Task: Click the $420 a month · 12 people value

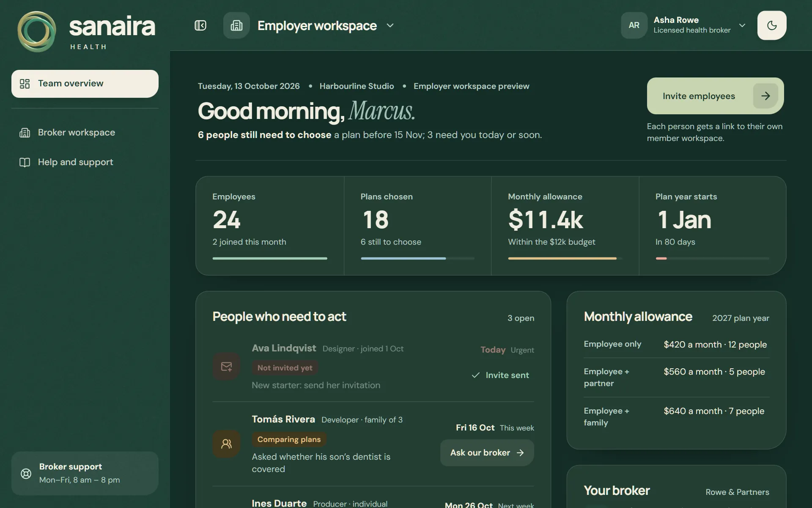Action: coord(715,345)
